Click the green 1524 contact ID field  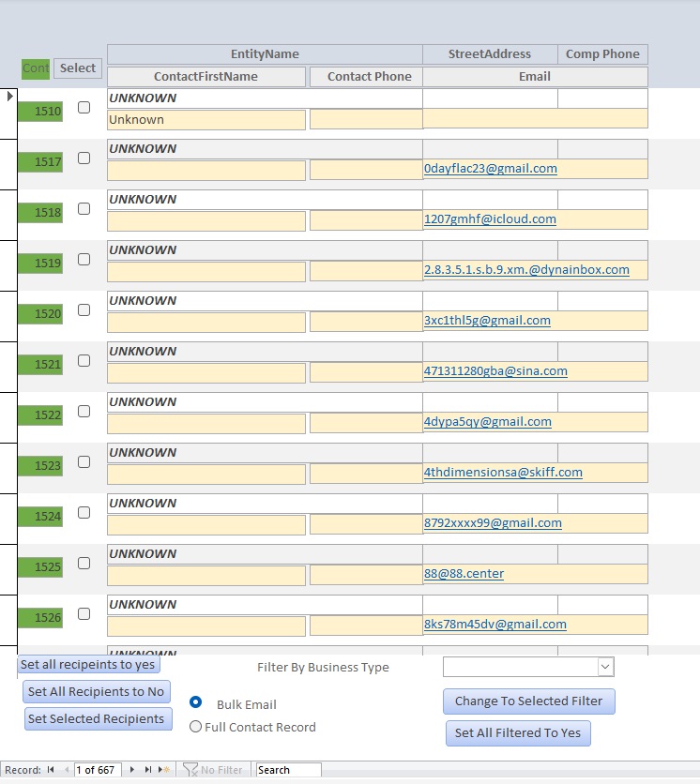40,516
